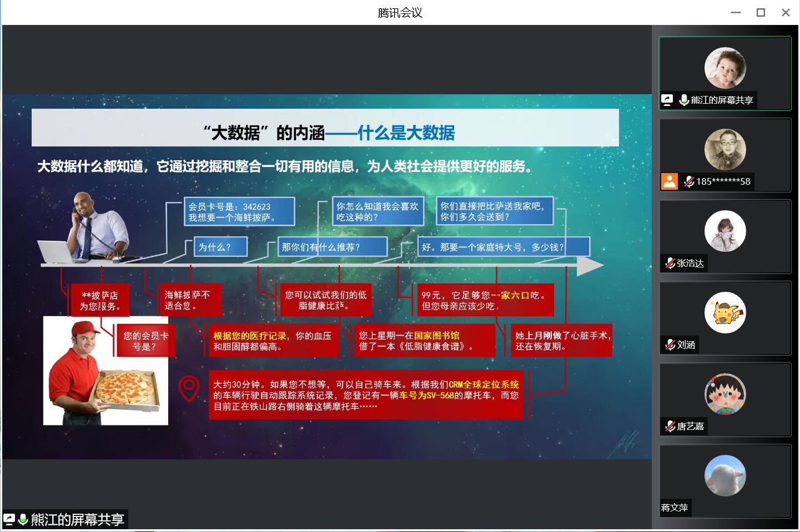Click the bottom-left green microphone icon
The width and height of the screenshot is (800, 532).
coord(23,520)
